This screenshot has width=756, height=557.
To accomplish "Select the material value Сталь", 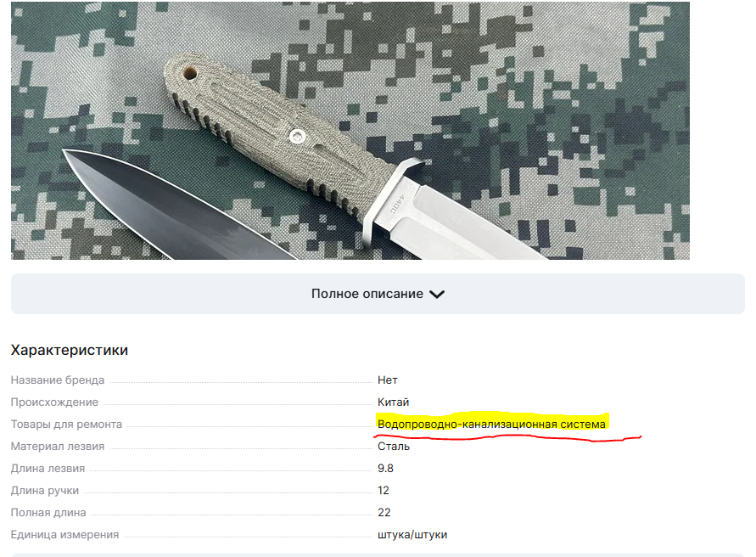I will point(394,447).
